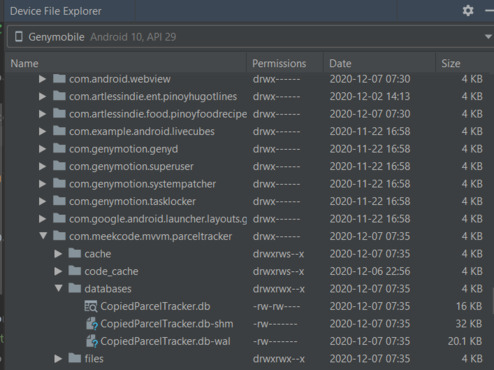Viewport: 494px width, 370px height.
Task: Hide the Device File Explorer panel
Action: pos(489,11)
